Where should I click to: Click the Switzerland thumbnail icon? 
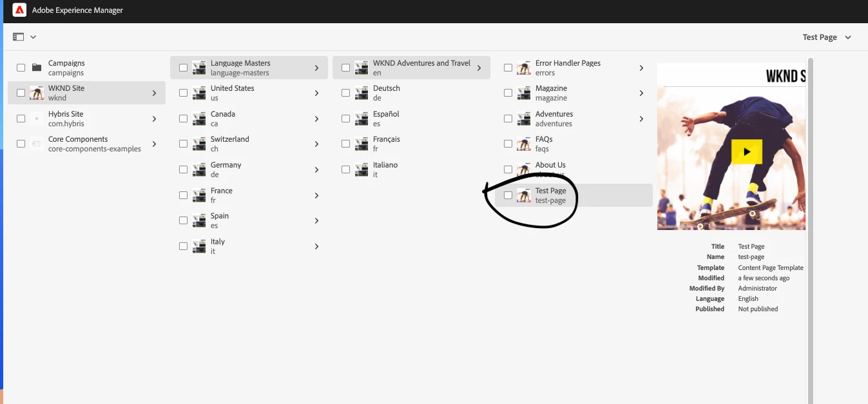199,144
